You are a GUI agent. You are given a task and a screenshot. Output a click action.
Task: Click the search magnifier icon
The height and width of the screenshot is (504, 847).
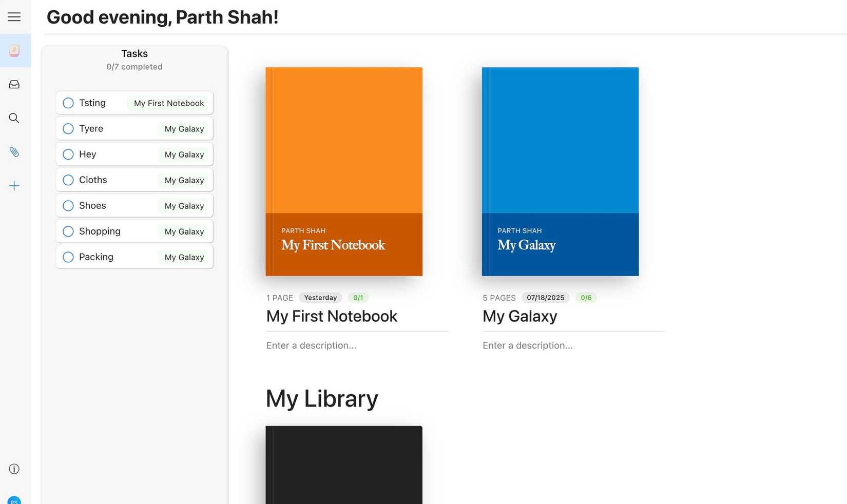(x=14, y=118)
